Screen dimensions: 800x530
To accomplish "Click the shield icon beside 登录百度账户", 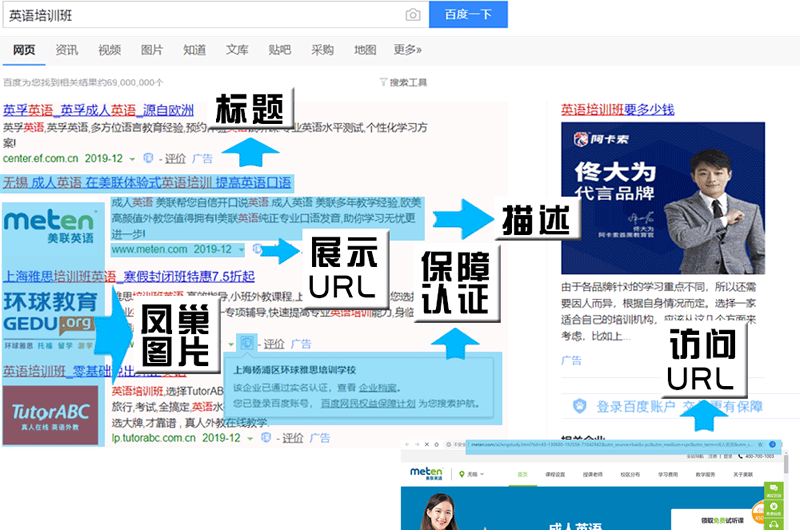I will 580,407.
